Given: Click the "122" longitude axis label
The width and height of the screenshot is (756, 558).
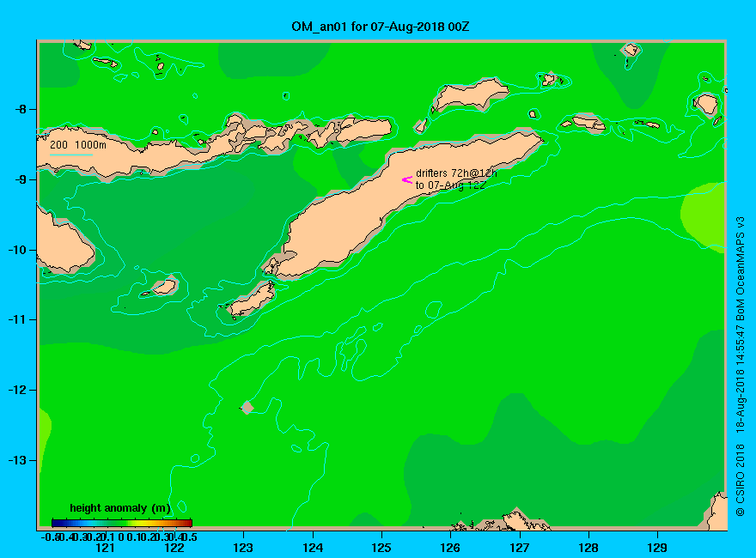Looking at the screenshot, I should pyautogui.click(x=174, y=548).
